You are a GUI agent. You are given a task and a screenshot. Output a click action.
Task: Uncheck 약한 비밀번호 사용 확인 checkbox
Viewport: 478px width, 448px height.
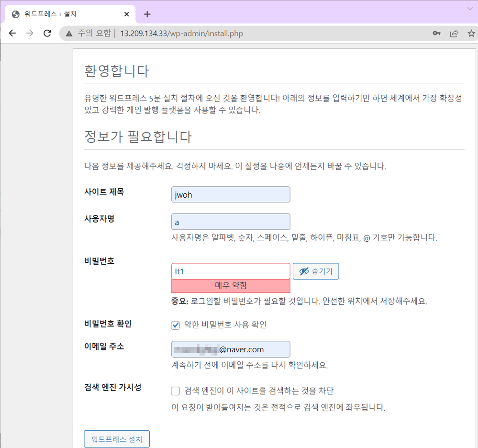(175, 325)
